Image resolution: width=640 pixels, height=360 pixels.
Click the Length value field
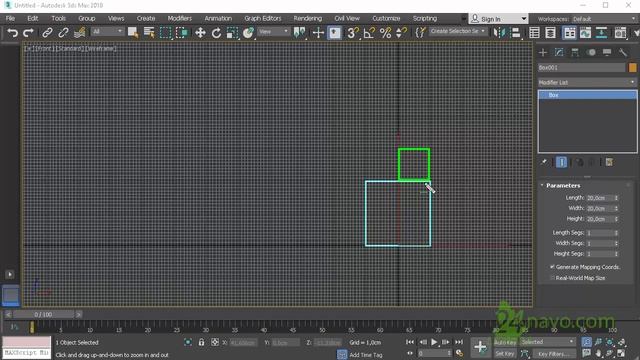pyautogui.click(x=600, y=198)
